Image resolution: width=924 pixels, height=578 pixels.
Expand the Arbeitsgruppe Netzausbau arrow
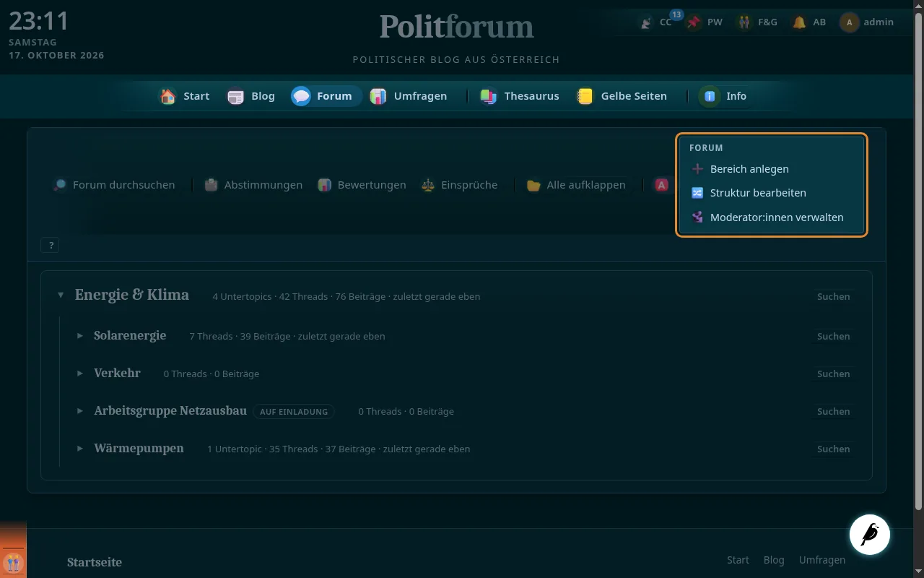tap(80, 411)
